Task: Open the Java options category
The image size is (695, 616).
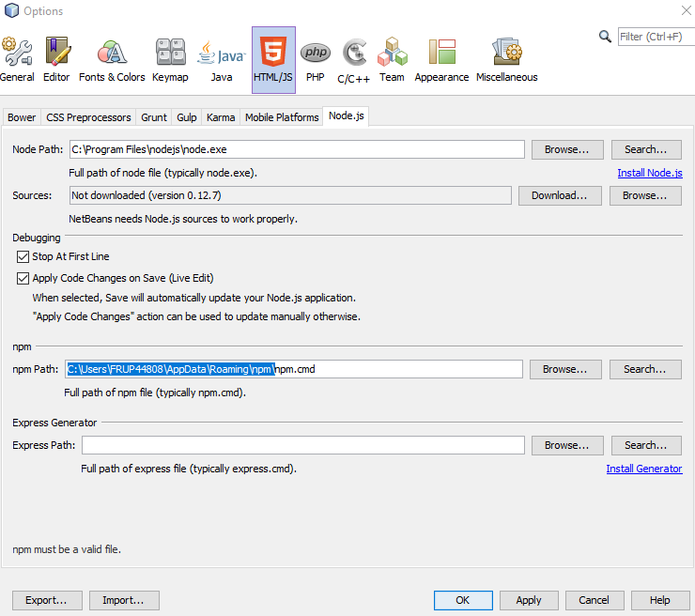Action: click(x=222, y=60)
